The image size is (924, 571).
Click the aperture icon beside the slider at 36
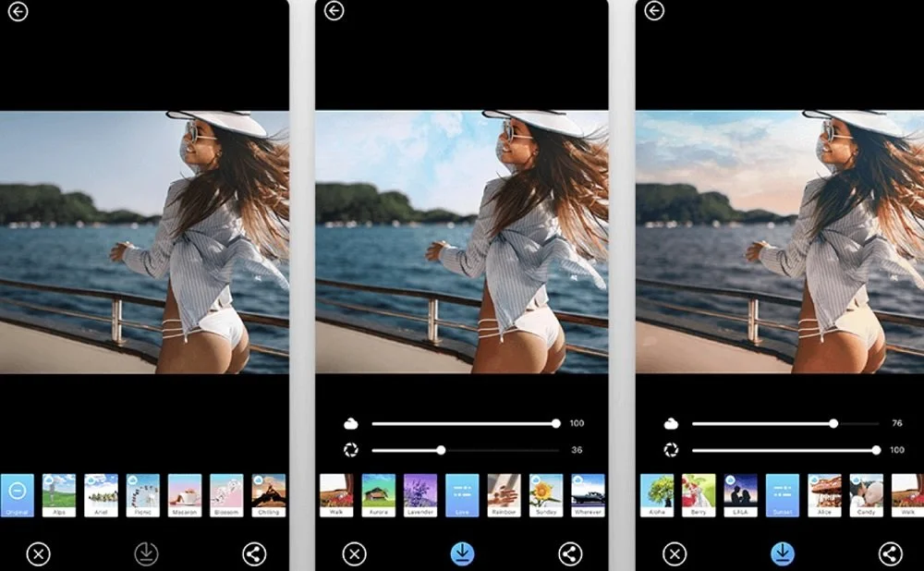350,450
